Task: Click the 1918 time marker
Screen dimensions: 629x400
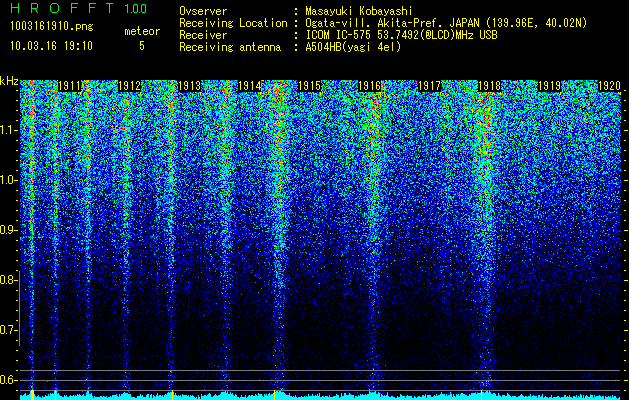Action: (489, 86)
